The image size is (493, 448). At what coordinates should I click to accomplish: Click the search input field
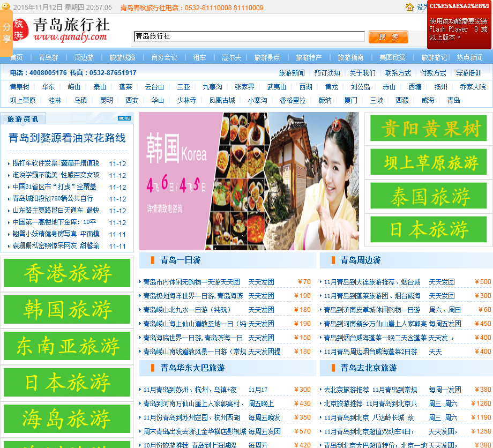tap(249, 36)
